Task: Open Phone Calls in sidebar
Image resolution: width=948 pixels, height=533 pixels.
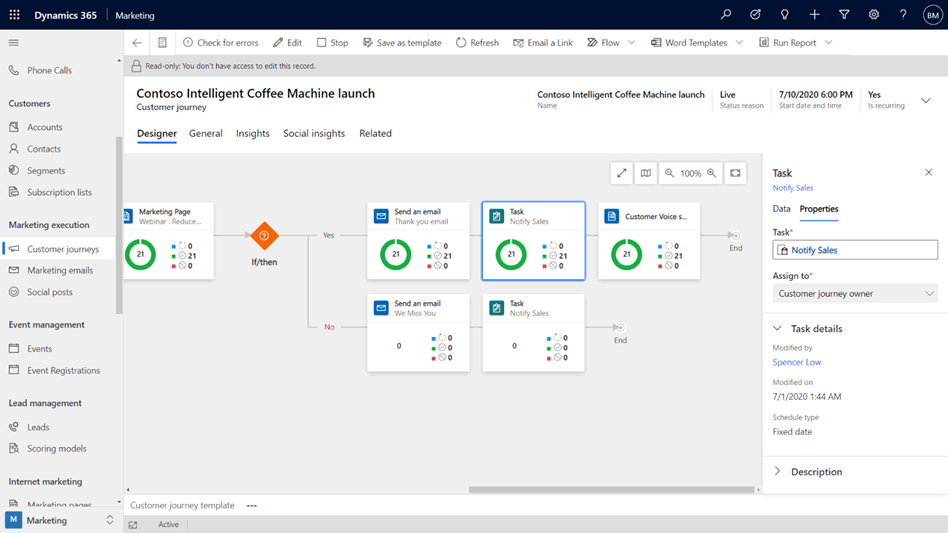Action: 49,70
